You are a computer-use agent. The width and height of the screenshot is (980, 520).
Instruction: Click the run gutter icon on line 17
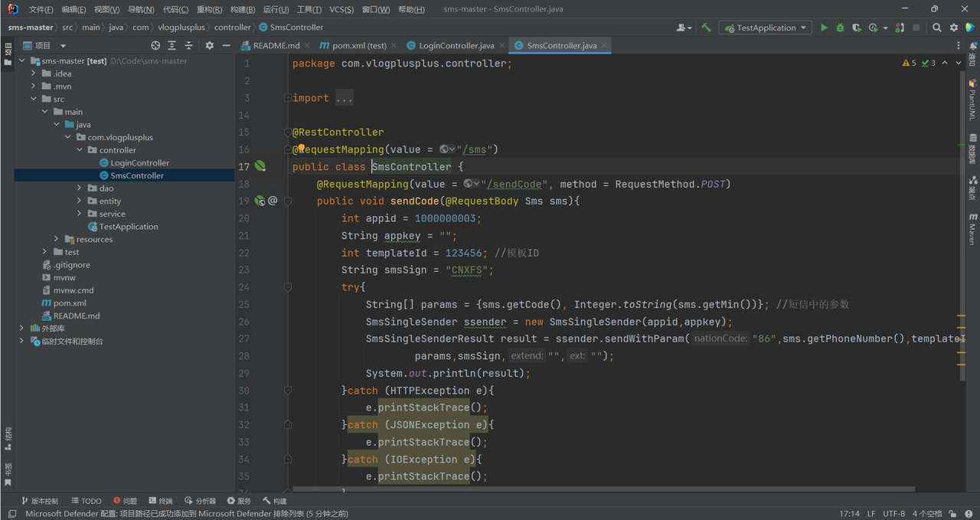pos(260,166)
